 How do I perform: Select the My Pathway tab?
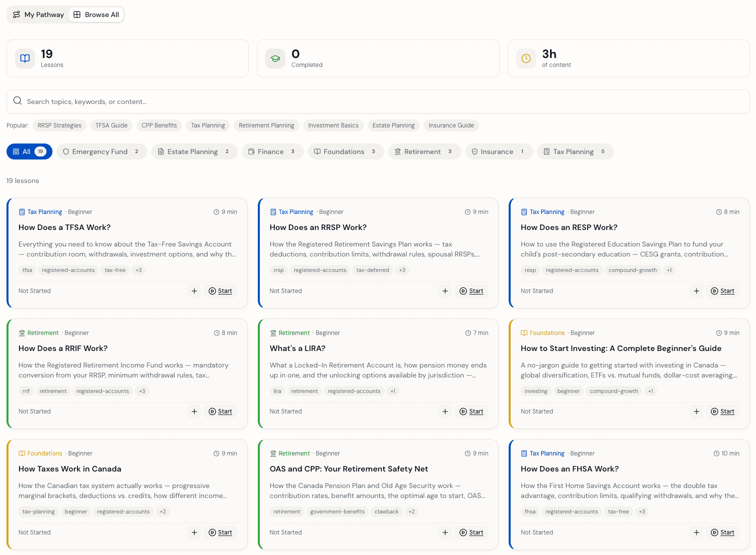pyautogui.click(x=38, y=14)
